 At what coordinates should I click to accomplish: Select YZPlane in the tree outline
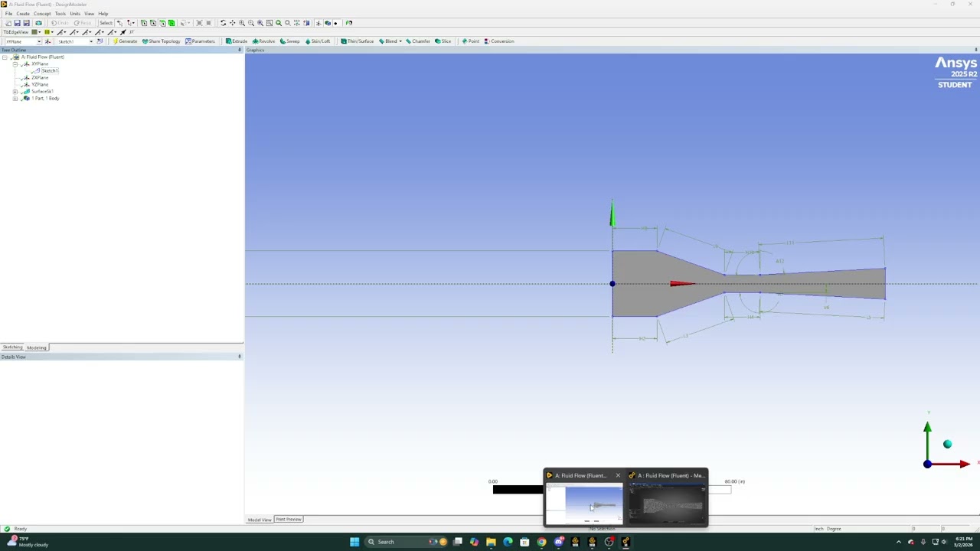point(40,85)
